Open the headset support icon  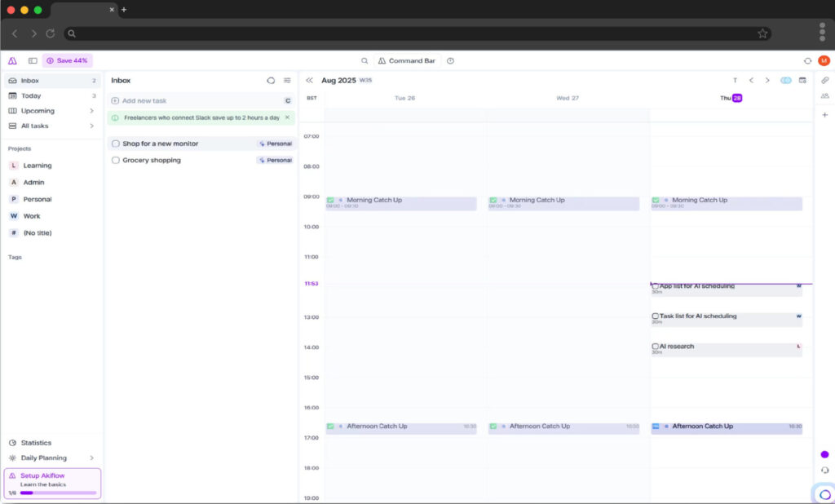pos(825,471)
